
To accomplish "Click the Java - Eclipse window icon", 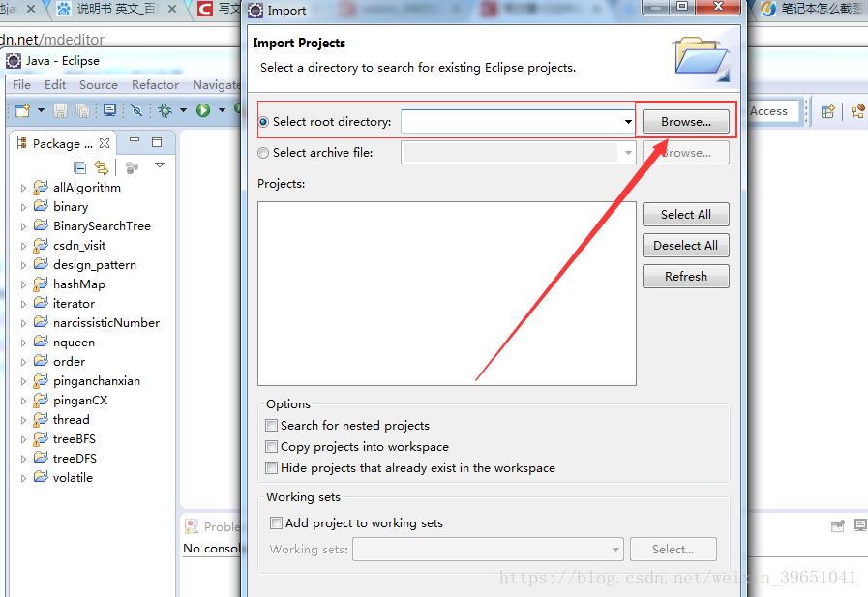I will tap(14, 60).
